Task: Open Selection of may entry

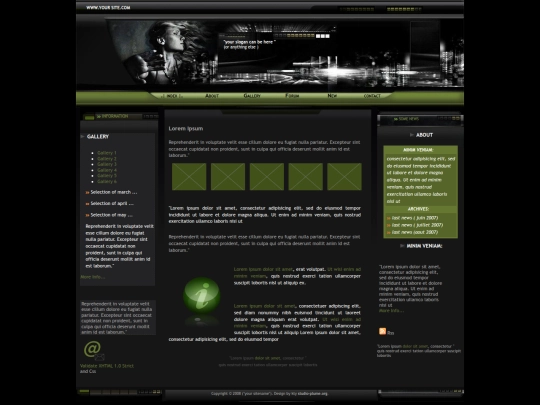Action: [111, 215]
